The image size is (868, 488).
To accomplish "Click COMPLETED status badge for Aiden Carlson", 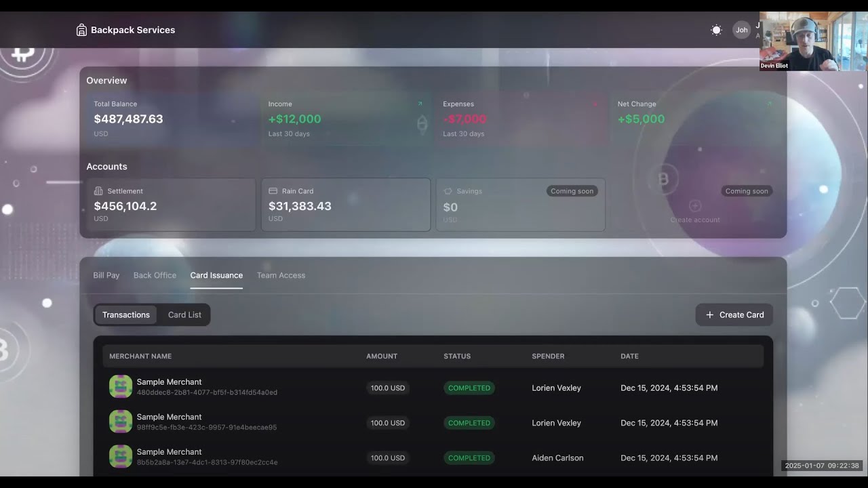I will tap(469, 458).
